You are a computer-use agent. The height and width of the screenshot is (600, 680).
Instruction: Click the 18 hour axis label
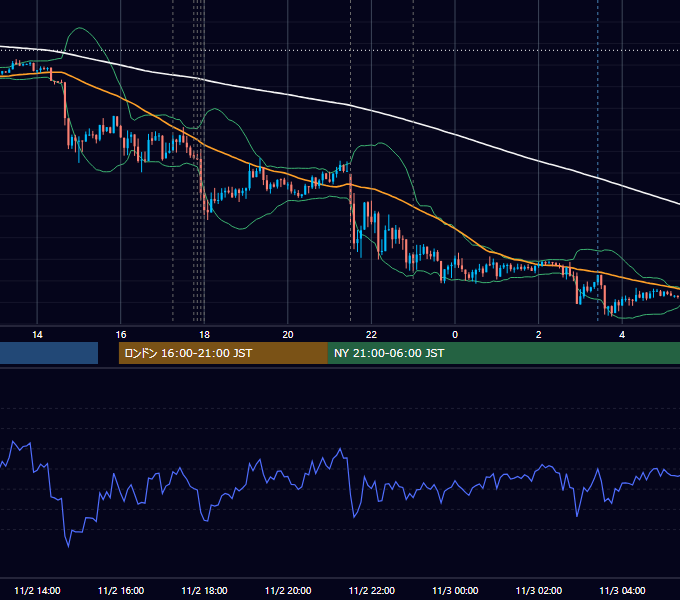pyautogui.click(x=204, y=335)
